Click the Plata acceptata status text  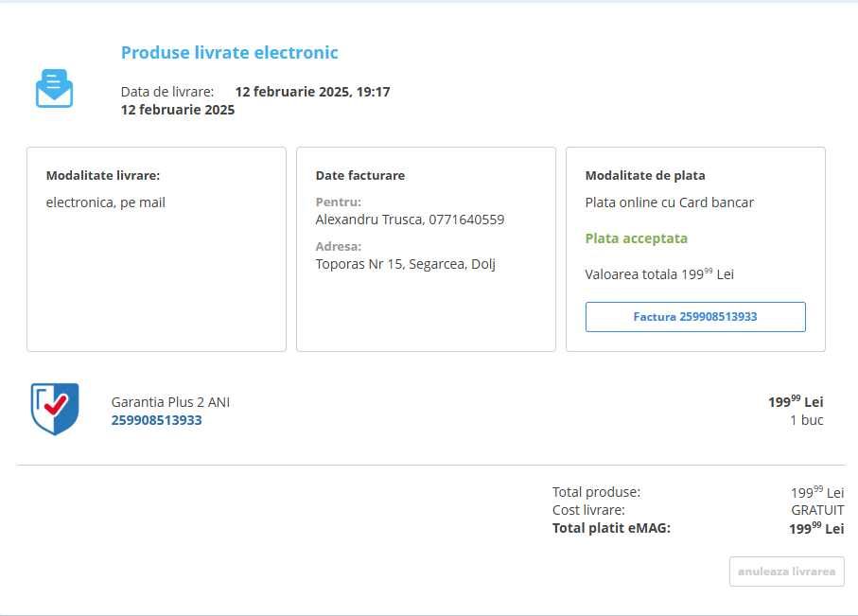coord(637,238)
